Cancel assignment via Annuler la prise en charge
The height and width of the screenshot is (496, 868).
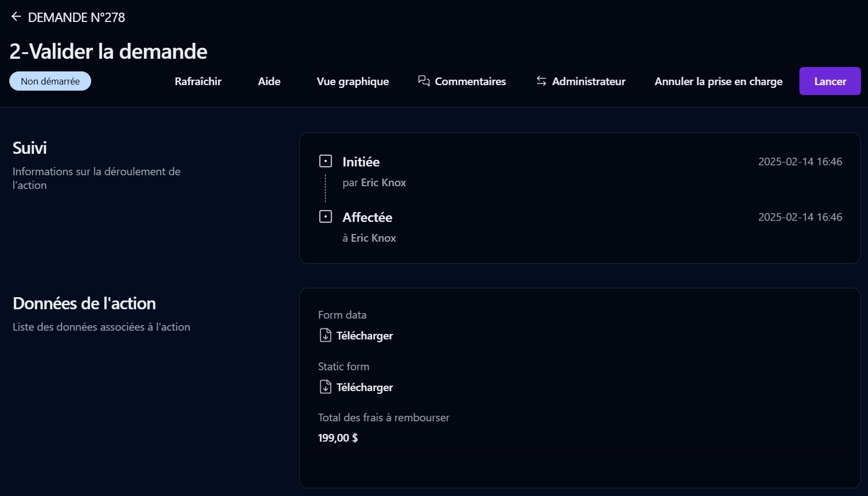[x=718, y=81]
